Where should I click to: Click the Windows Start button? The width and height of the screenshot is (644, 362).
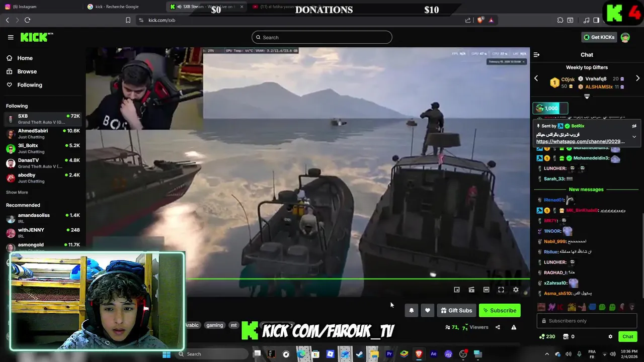pos(167,354)
